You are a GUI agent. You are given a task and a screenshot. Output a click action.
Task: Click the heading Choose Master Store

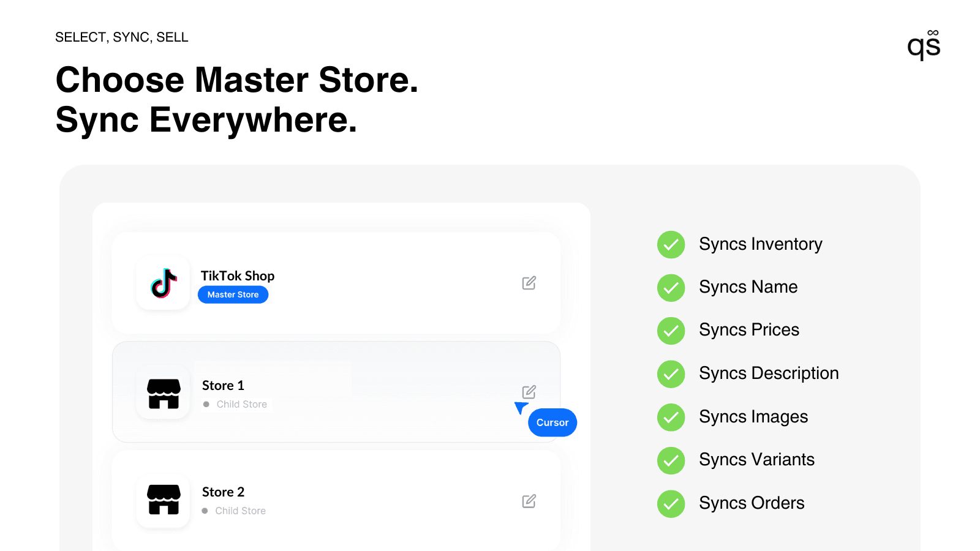(238, 80)
